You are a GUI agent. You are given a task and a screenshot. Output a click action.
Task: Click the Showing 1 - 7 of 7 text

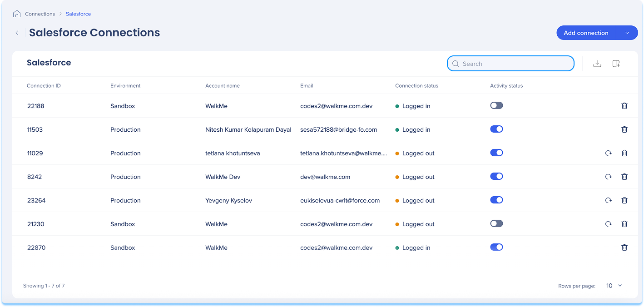(44, 286)
